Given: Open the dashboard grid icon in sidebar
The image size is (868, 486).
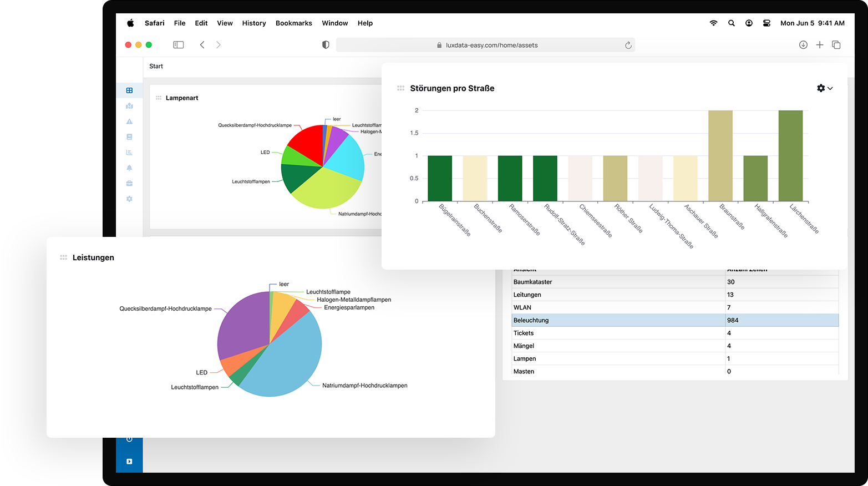Looking at the screenshot, I should tap(129, 90).
